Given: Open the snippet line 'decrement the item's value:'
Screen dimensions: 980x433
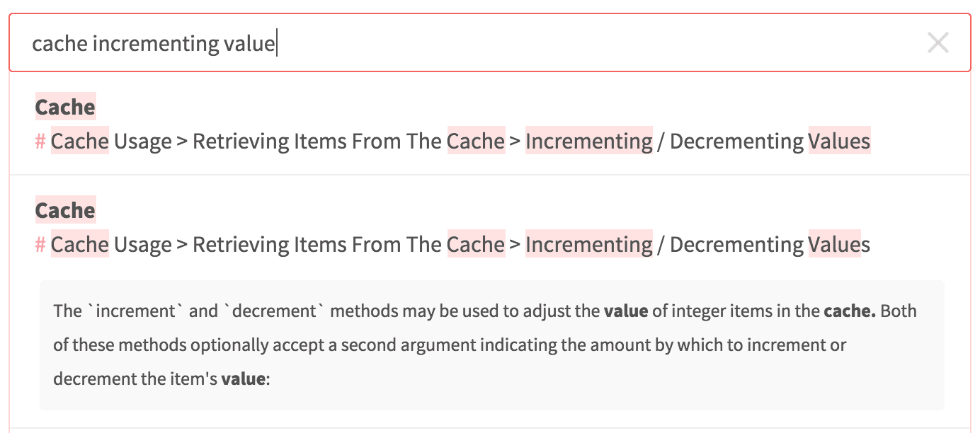Looking at the screenshot, I should pyautogui.click(x=161, y=379).
